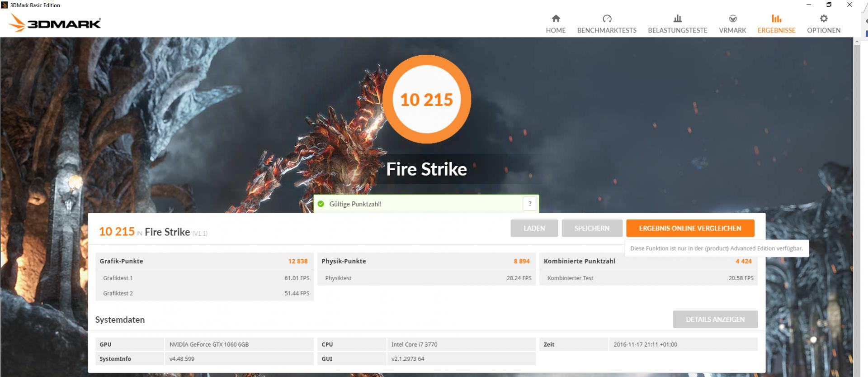The image size is (868, 377).
Task: Click the question mark help button
Action: tap(530, 204)
